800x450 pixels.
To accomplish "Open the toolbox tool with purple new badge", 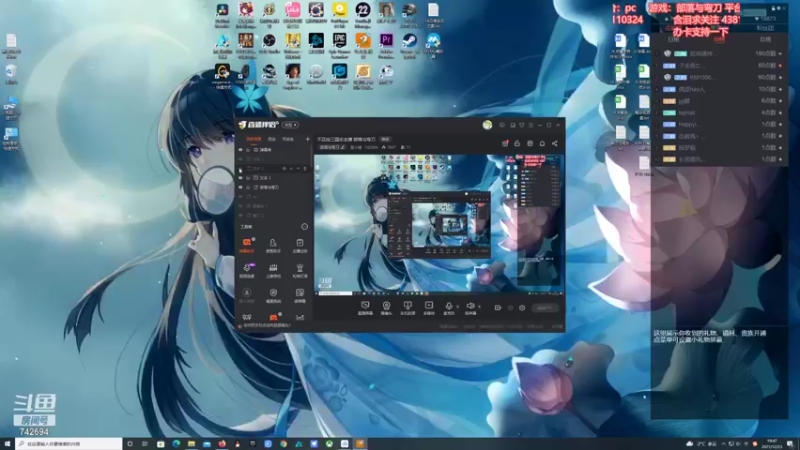I will 247,270.
